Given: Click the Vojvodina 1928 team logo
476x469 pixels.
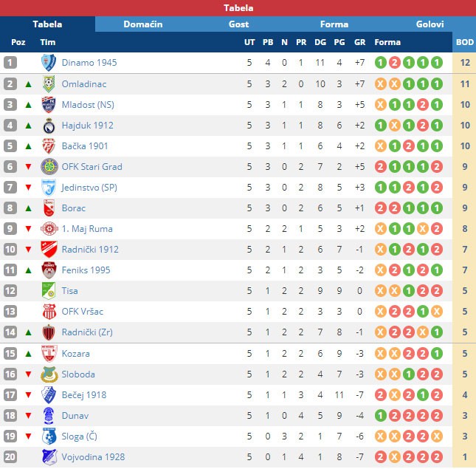Looking at the screenshot, I should tap(49, 456).
